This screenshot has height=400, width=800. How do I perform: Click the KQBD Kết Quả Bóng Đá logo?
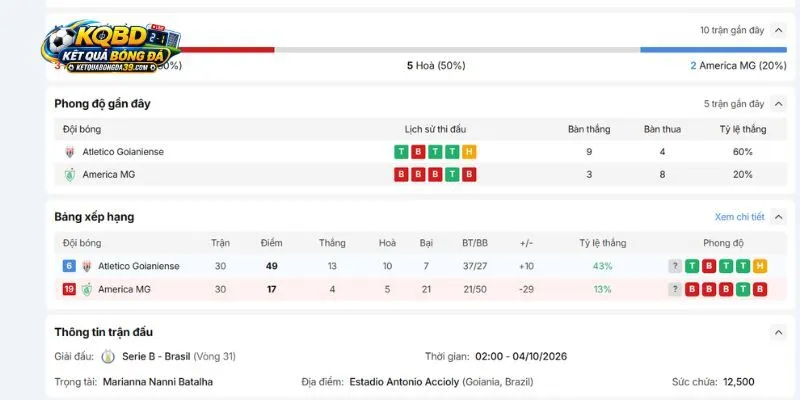[x=111, y=47]
